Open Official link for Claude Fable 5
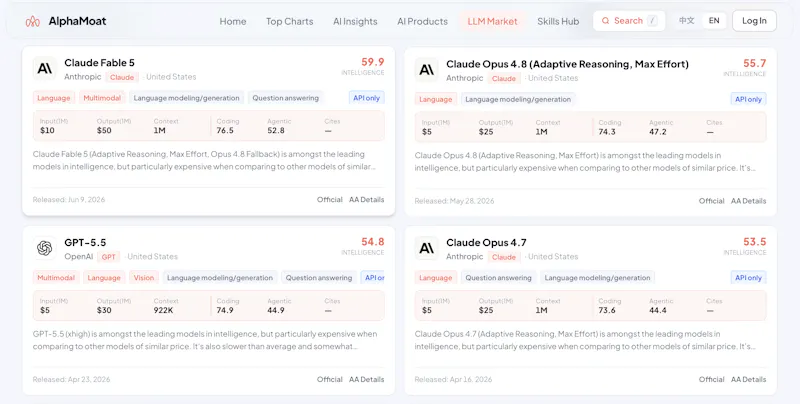 tap(330, 199)
